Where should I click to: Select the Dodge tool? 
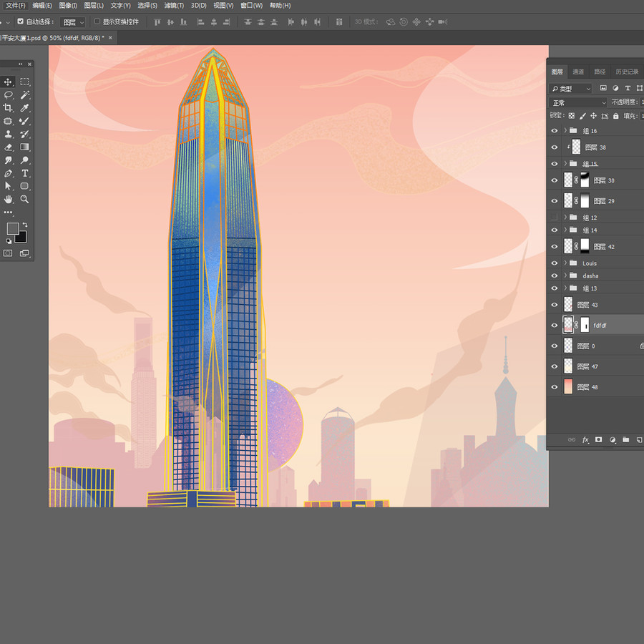click(24, 160)
